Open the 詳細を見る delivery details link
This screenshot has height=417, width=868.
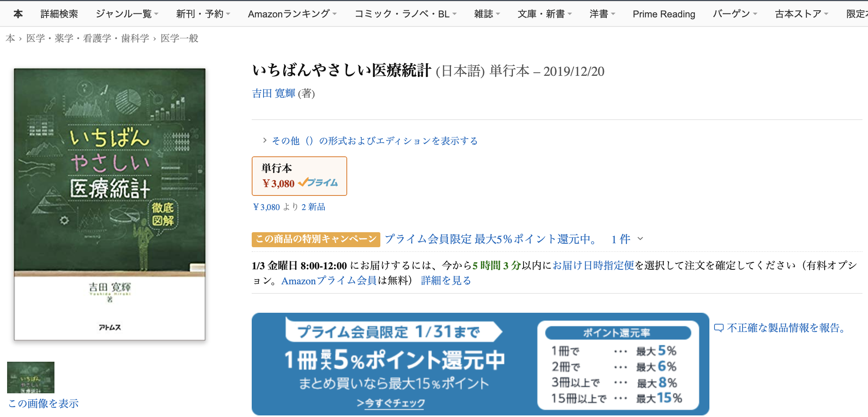point(446,280)
